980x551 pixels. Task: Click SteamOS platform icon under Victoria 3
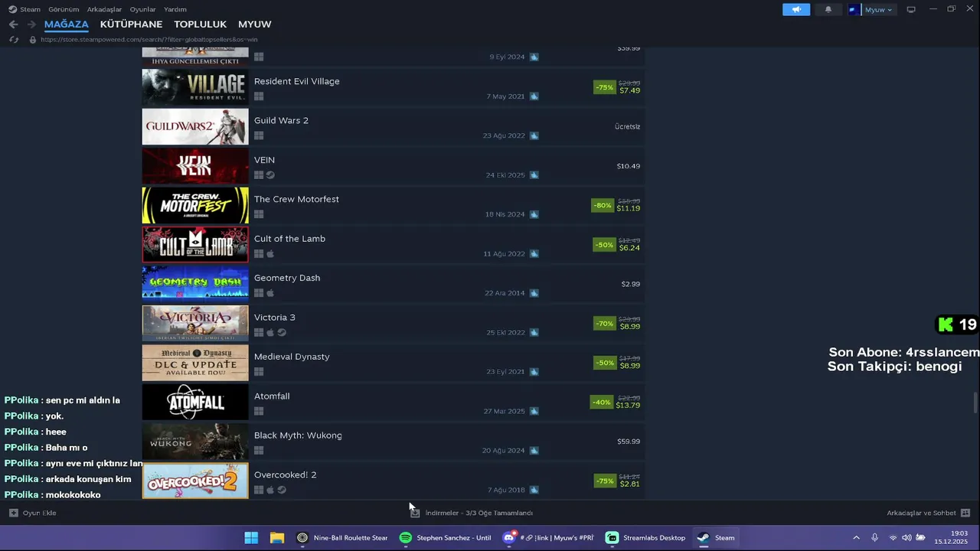pos(282,332)
